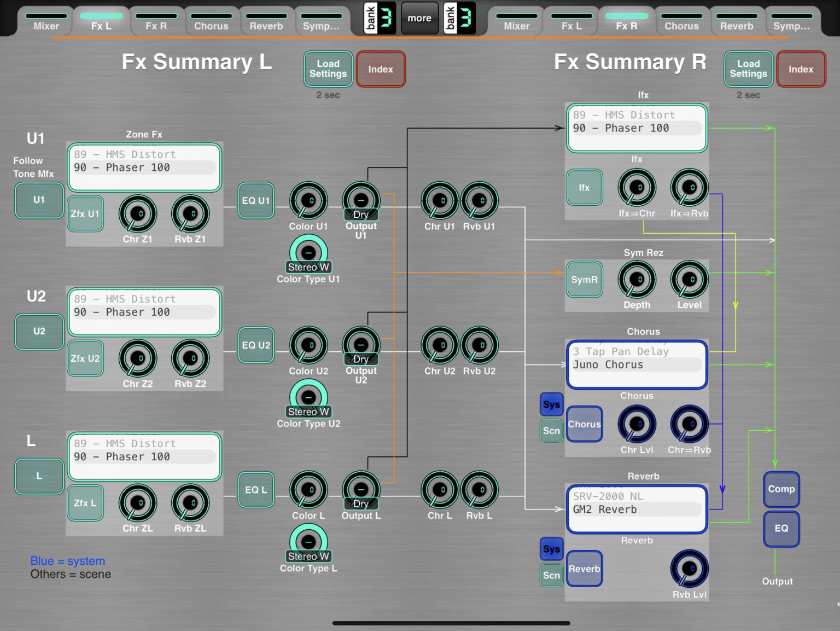This screenshot has height=631, width=840.
Task: Toggle the U2 zone button
Action: [x=39, y=332]
